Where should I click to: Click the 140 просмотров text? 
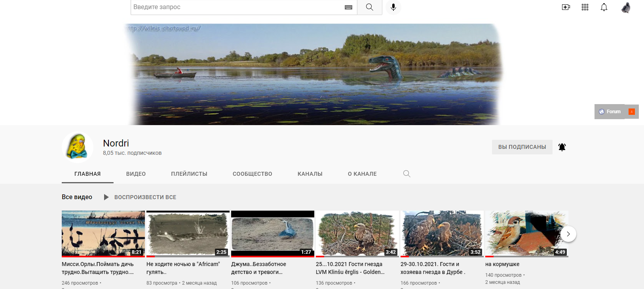pos(503,275)
